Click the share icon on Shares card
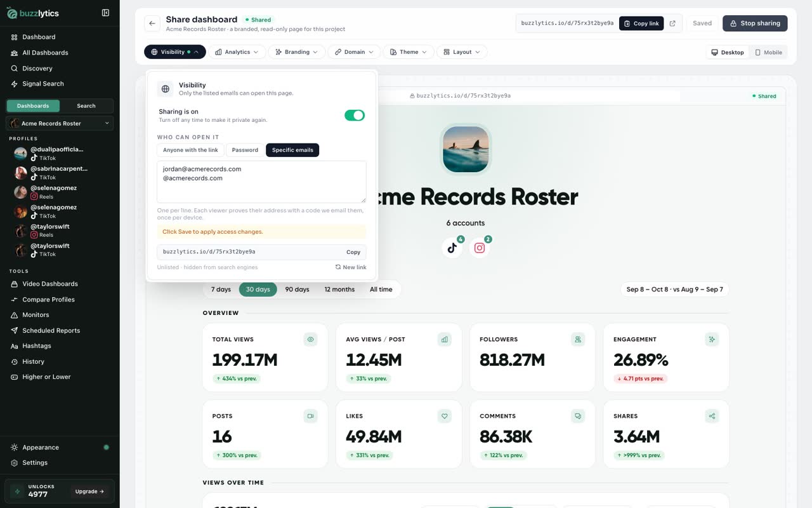Screen dimensions: 812x508 click(712, 417)
